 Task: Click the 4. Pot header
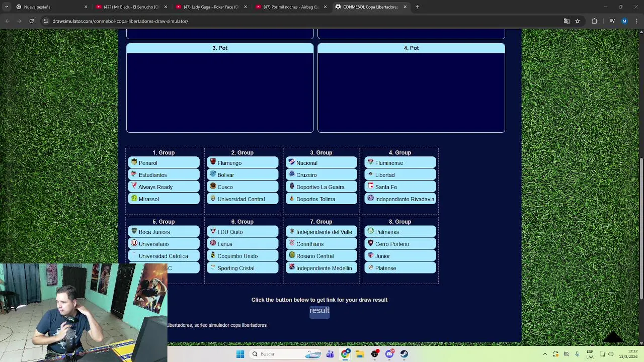pos(411,48)
